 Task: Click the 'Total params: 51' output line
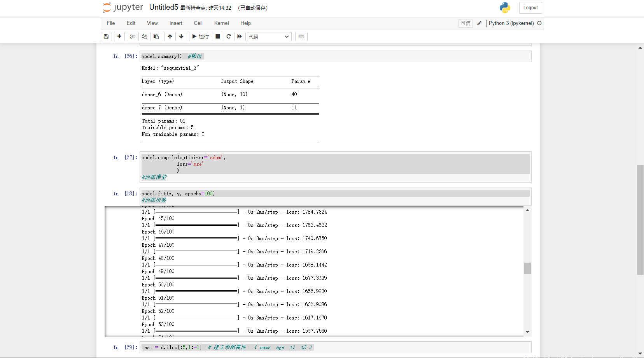click(164, 121)
